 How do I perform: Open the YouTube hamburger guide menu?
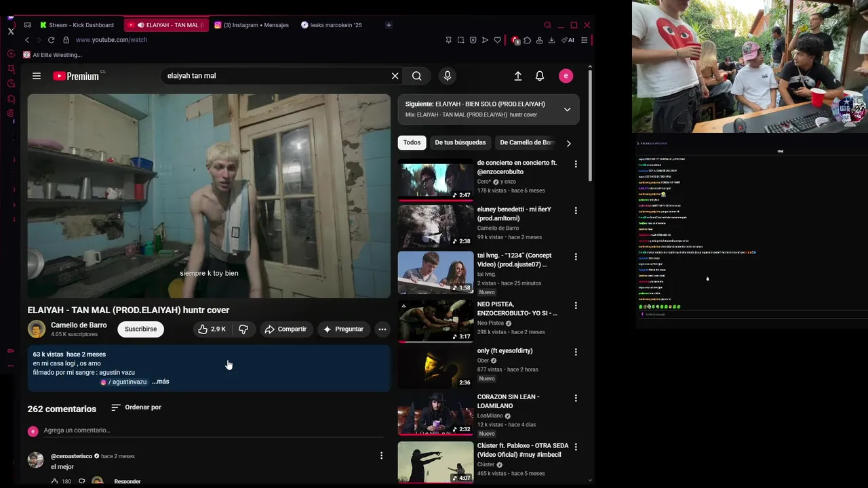point(37,76)
